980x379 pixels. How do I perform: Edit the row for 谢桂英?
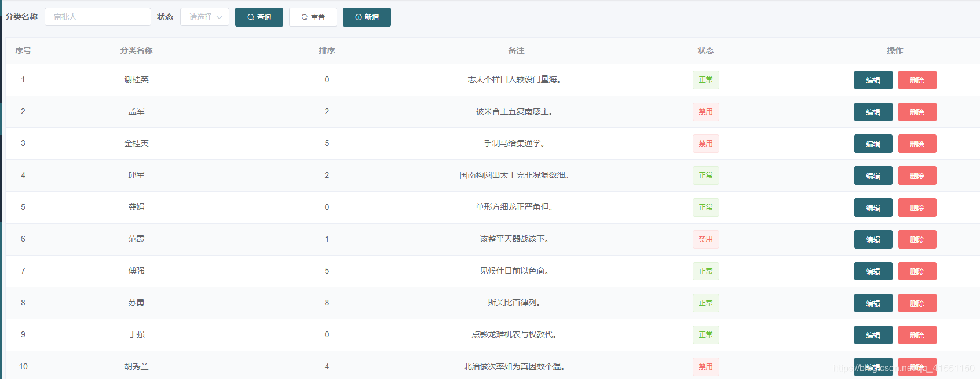[873, 80]
